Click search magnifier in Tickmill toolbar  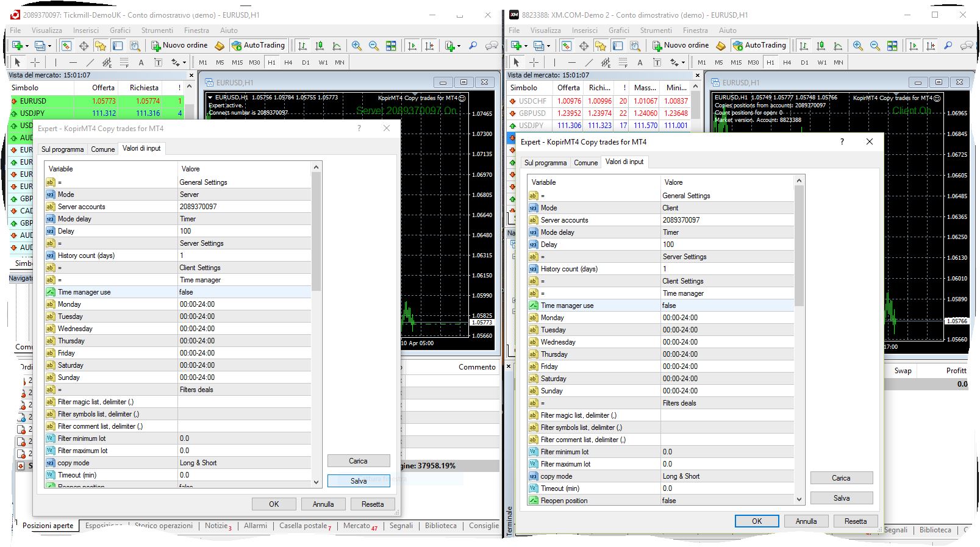pyautogui.click(x=473, y=46)
